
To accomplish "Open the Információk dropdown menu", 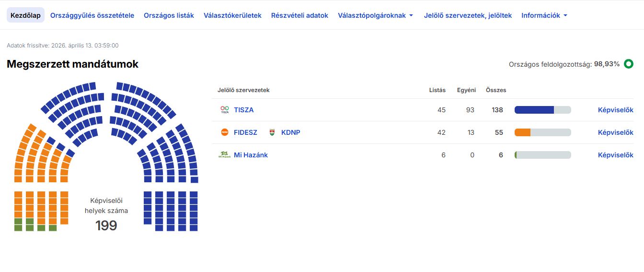I will point(544,15).
